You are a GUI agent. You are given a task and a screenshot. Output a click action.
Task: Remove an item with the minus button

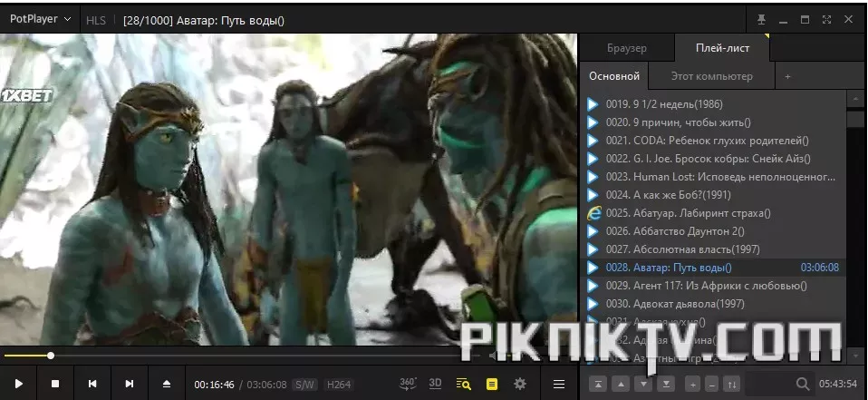point(712,384)
